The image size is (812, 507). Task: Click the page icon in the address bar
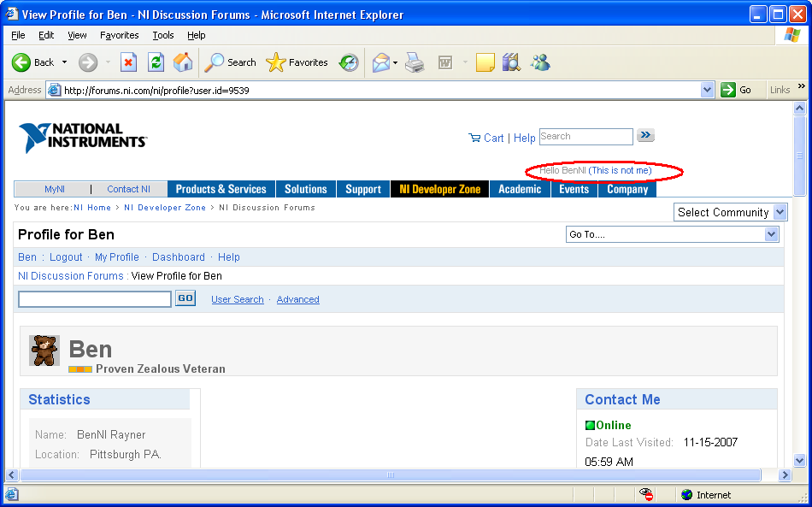pyautogui.click(x=54, y=90)
